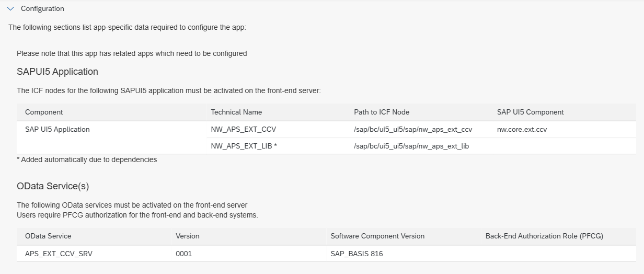The width and height of the screenshot is (644, 274).
Task: Collapse the Configuration section chevron
Action: click(x=10, y=9)
